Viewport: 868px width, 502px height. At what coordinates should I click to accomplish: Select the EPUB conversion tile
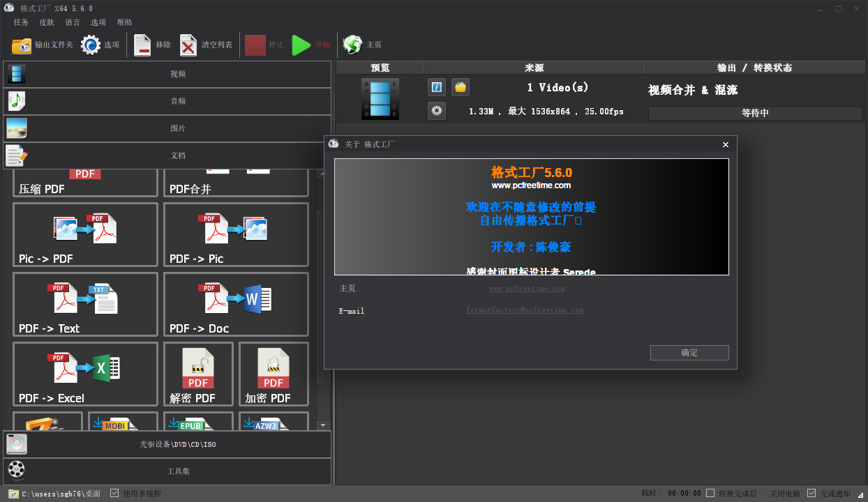click(198, 421)
